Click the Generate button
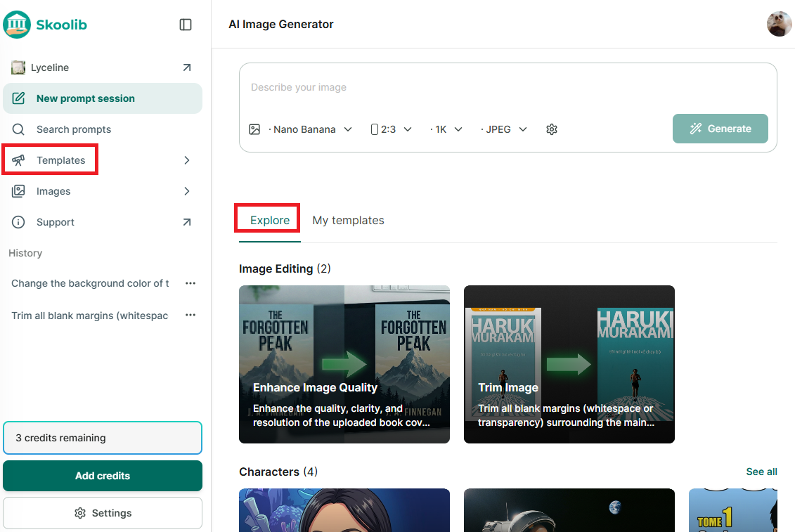Screen dimensions: 795x532 [720, 129]
